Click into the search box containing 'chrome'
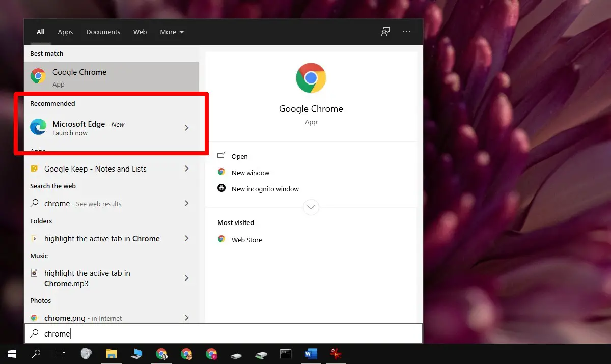The width and height of the screenshot is (611, 364). pyautogui.click(x=224, y=333)
